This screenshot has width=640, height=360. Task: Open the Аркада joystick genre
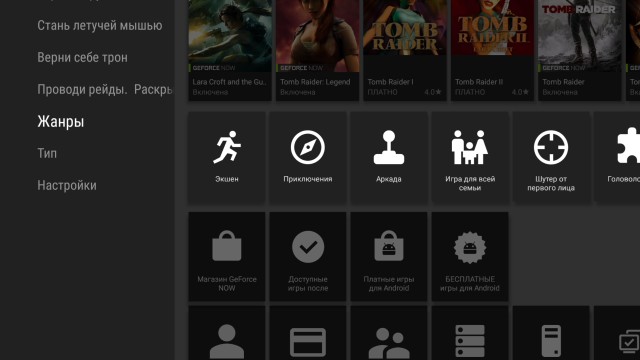pyautogui.click(x=389, y=157)
